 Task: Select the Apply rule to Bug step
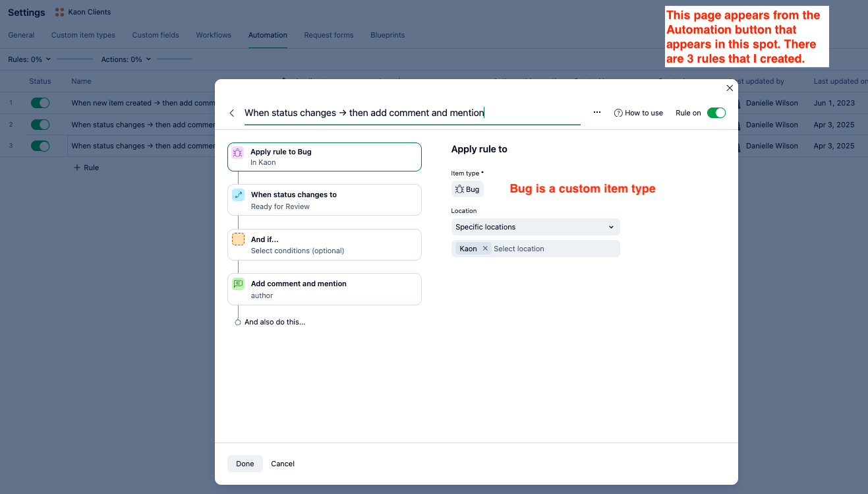[x=324, y=157]
